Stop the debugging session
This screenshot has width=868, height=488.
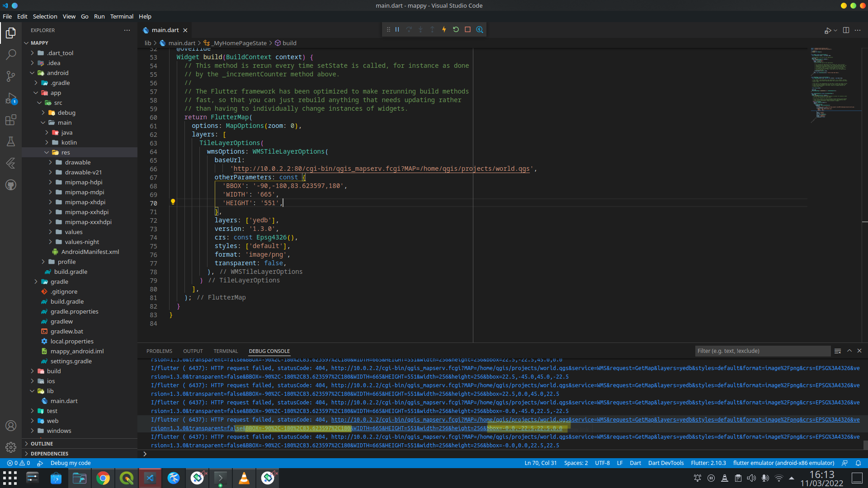pos(467,30)
